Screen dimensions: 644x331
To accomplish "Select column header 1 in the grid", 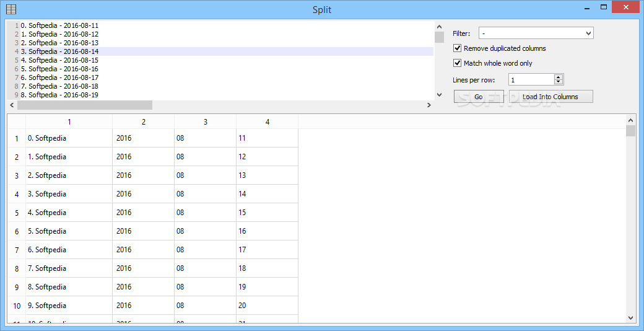I will [69, 121].
